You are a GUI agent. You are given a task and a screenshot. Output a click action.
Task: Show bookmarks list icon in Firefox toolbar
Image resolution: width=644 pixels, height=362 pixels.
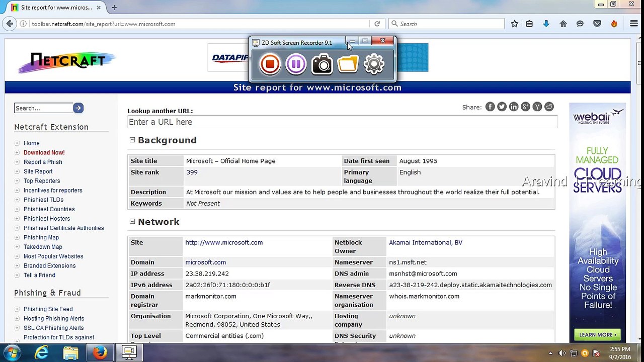click(529, 24)
